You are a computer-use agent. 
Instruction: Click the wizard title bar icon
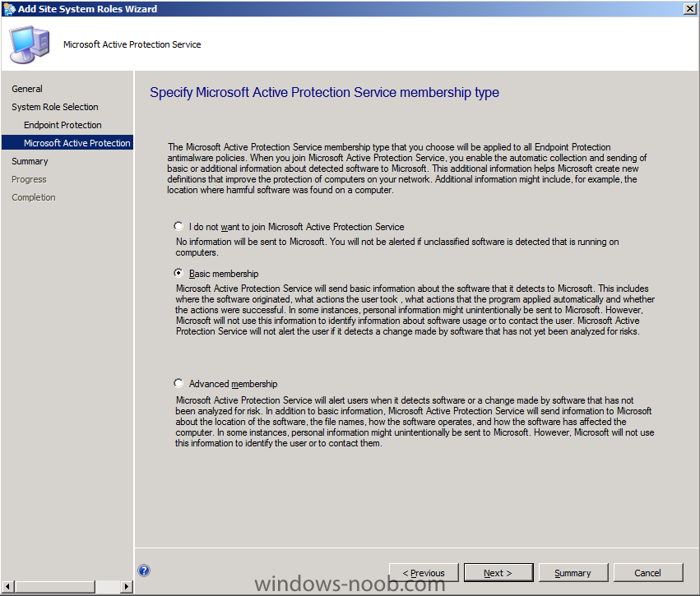click(9, 9)
